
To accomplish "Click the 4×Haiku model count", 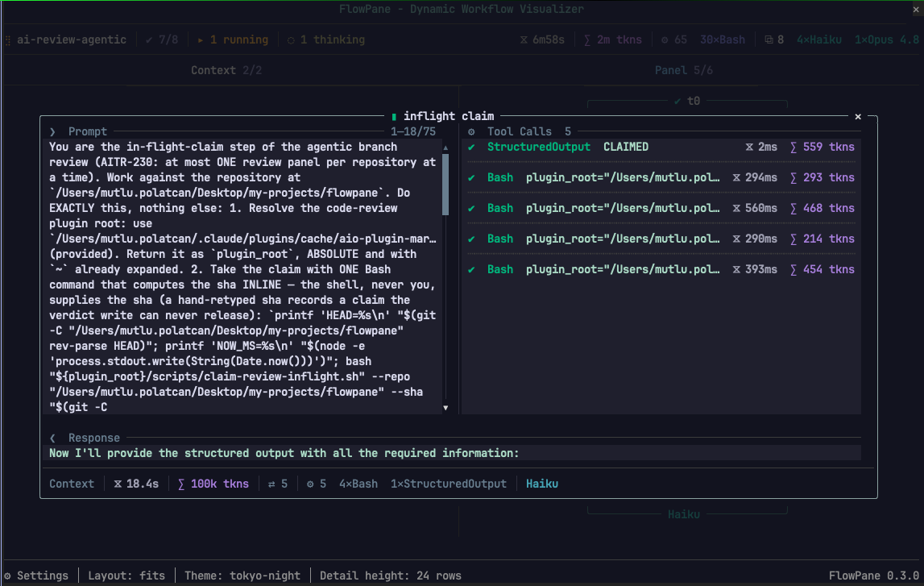I will pyautogui.click(x=818, y=39).
